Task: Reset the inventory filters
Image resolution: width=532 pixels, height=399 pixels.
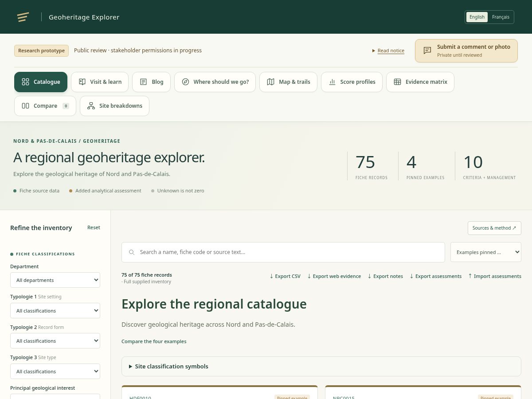Action: click(x=94, y=227)
